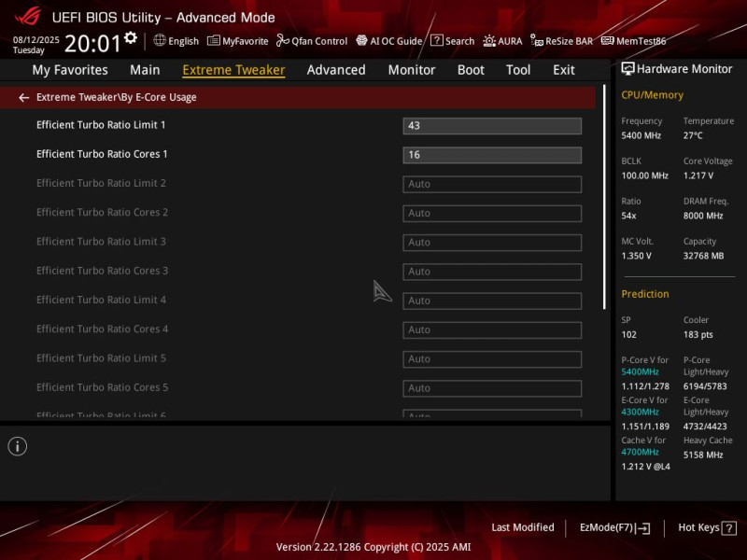Switch to Advanced tab
Image resolution: width=747 pixels, height=560 pixels.
pos(336,70)
